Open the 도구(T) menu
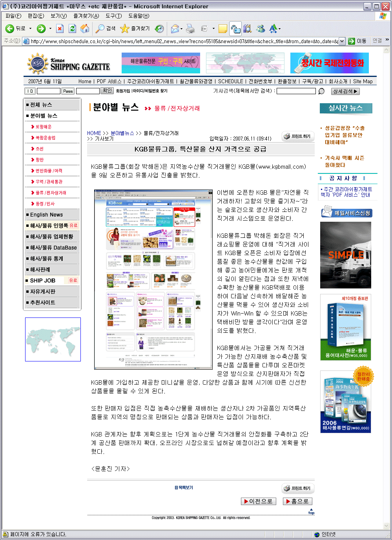This screenshot has width=392, height=540. [x=113, y=16]
